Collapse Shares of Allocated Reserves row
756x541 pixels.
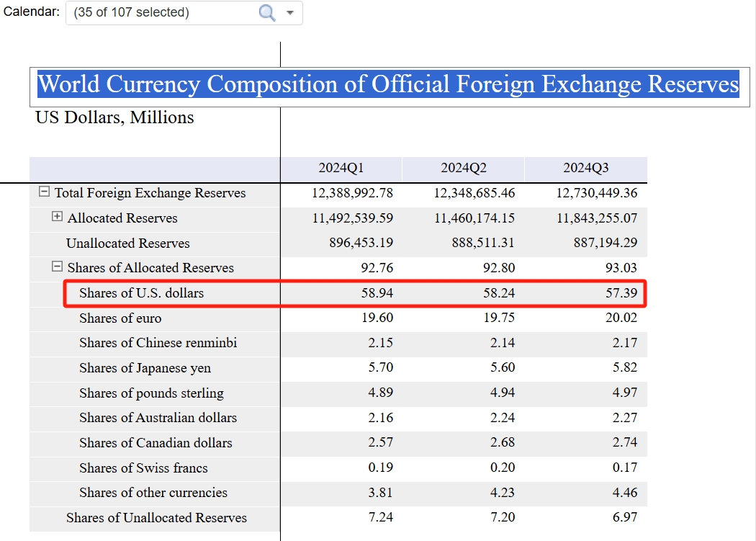click(58, 267)
